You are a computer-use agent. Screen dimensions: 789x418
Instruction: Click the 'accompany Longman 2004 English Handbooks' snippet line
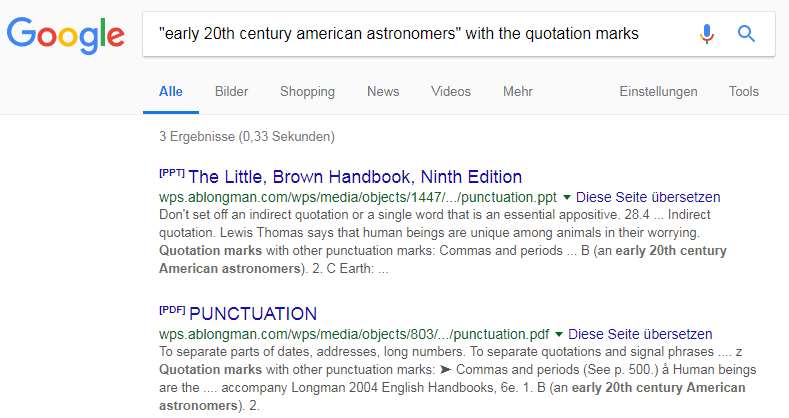[x=452, y=388]
